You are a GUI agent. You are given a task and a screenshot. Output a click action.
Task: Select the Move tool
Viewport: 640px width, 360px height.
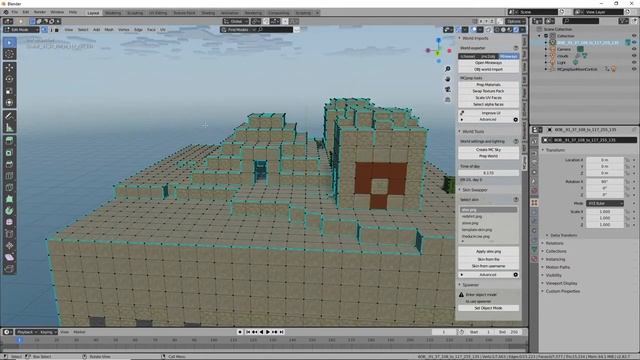10,67
